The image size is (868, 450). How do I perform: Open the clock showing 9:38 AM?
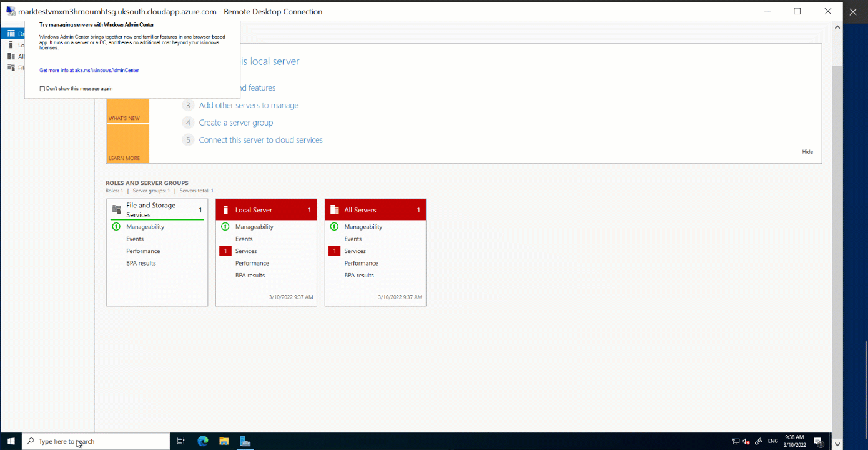click(794, 441)
